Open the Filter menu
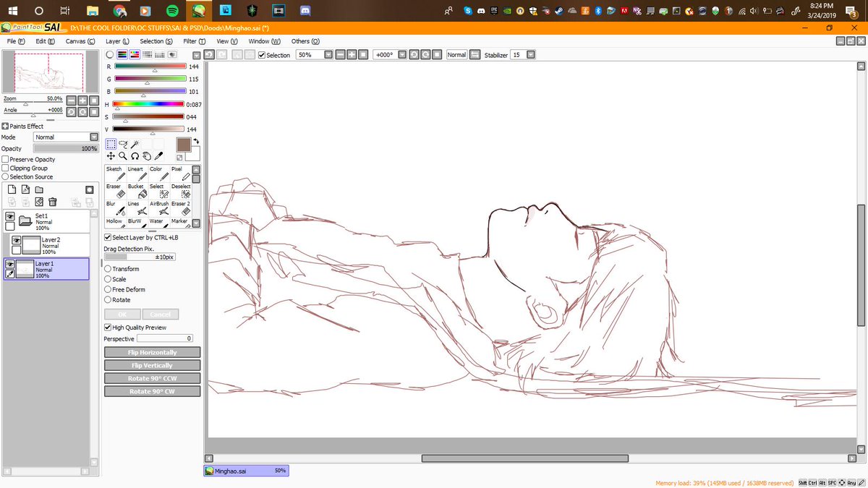 [194, 41]
